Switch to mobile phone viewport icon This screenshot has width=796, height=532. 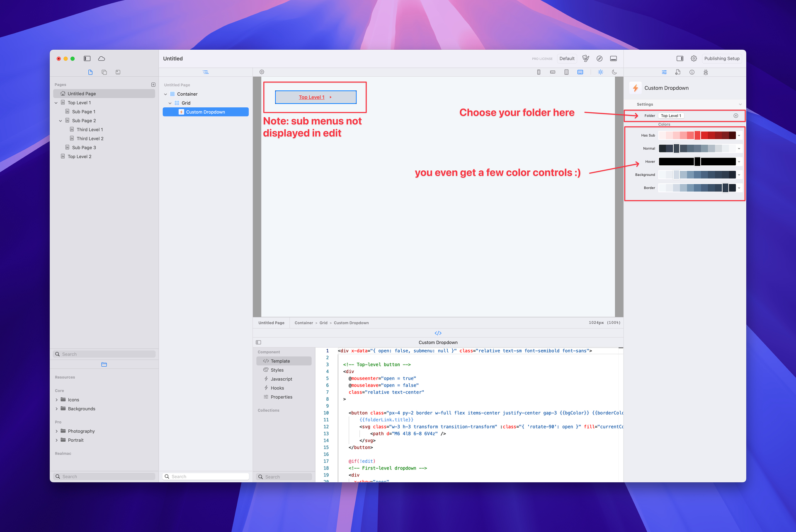coord(539,72)
